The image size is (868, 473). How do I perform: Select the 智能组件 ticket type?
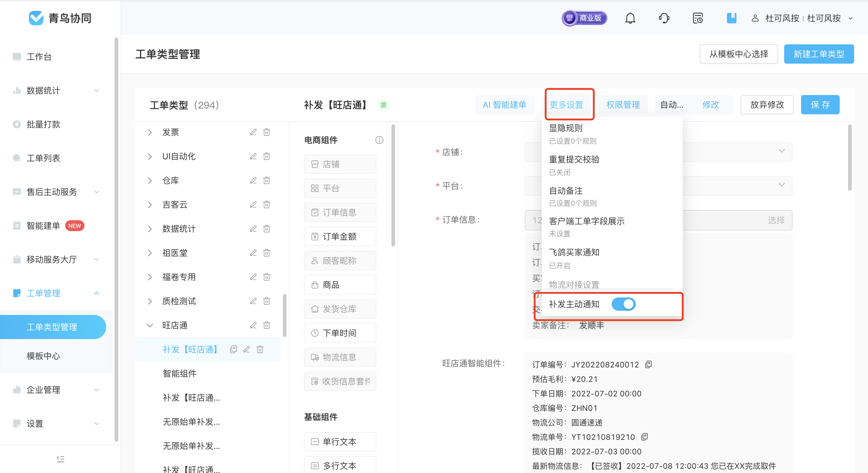179,373
